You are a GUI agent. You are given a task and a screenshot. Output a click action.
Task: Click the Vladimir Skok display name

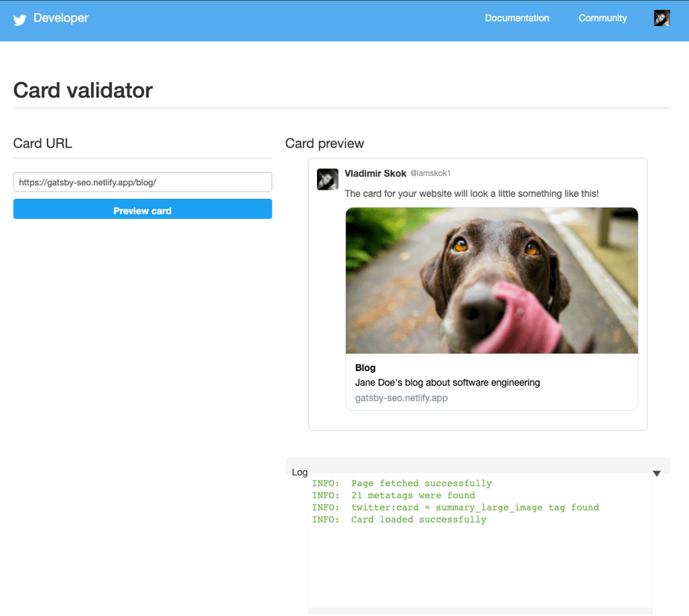(376, 173)
